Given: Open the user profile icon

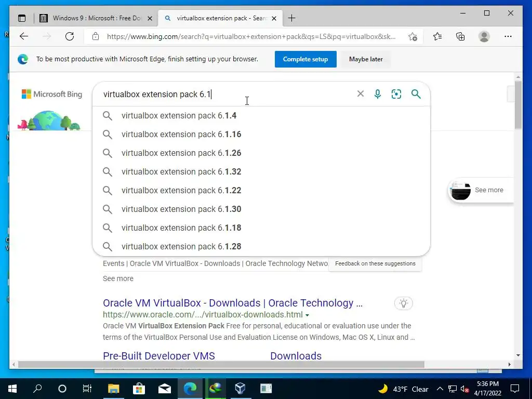Looking at the screenshot, I should point(484,36).
